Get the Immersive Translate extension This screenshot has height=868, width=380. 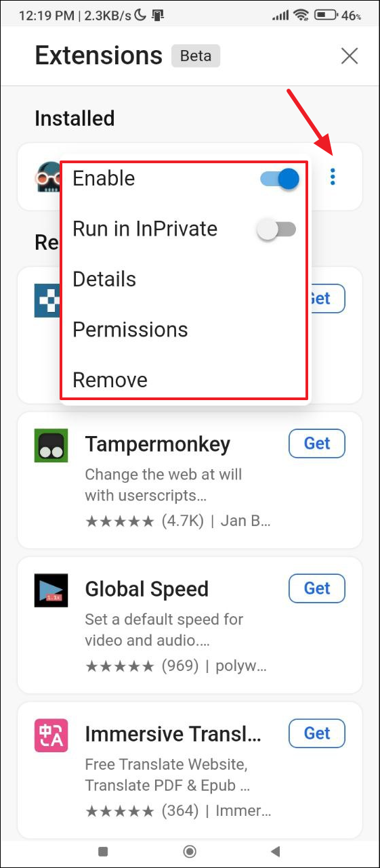(x=317, y=733)
